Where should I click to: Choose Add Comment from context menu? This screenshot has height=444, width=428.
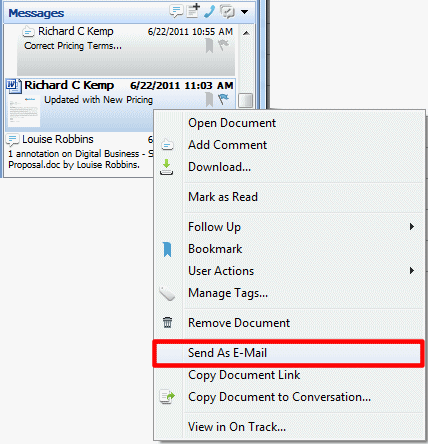click(x=288, y=145)
